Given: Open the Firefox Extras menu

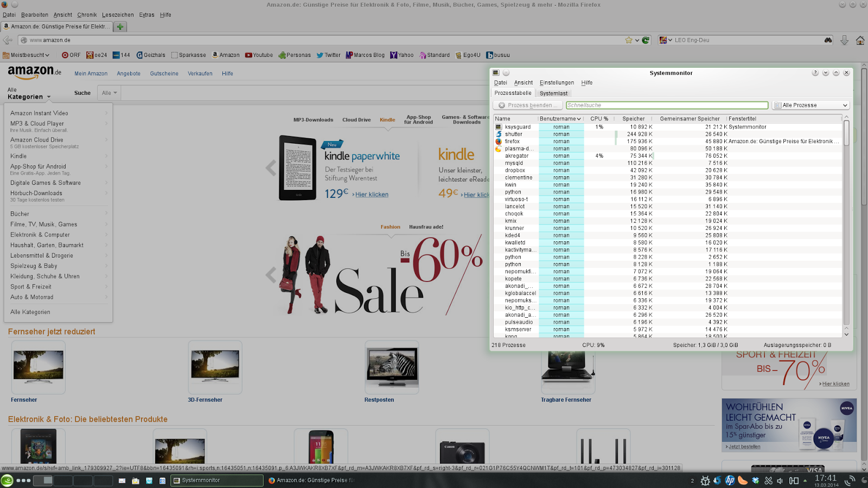Looking at the screenshot, I should pyautogui.click(x=146, y=15).
